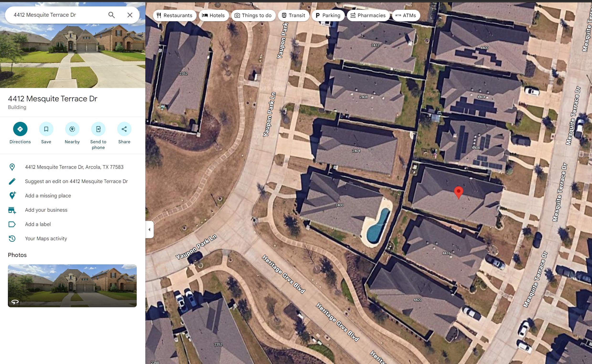Show ATMs on the map
This screenshot has width=592, height=364.
click(406, 15)
